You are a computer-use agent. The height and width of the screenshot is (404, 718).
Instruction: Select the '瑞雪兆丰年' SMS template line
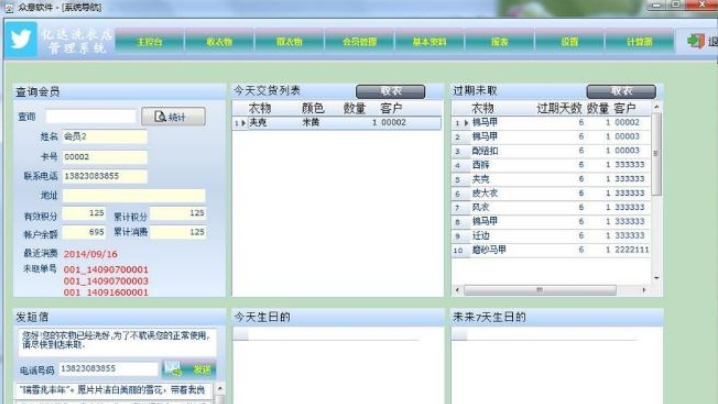tap(114, 390)
